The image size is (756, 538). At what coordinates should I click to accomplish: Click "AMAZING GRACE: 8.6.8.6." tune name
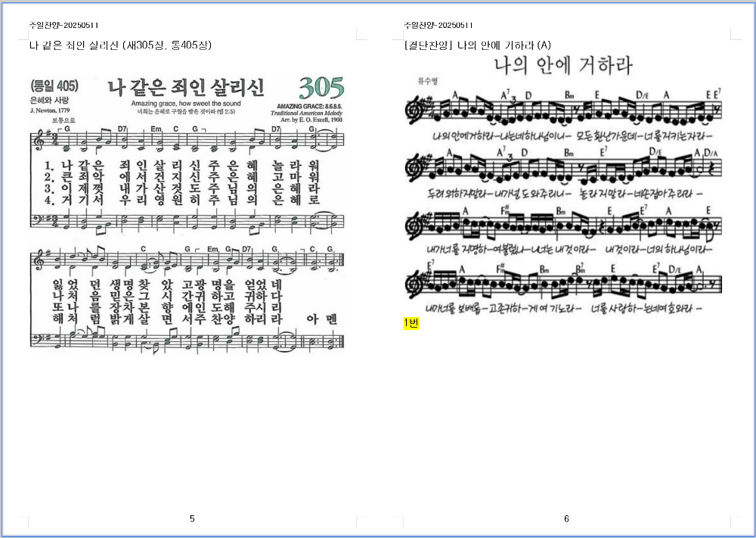click(x=310, y=106)
